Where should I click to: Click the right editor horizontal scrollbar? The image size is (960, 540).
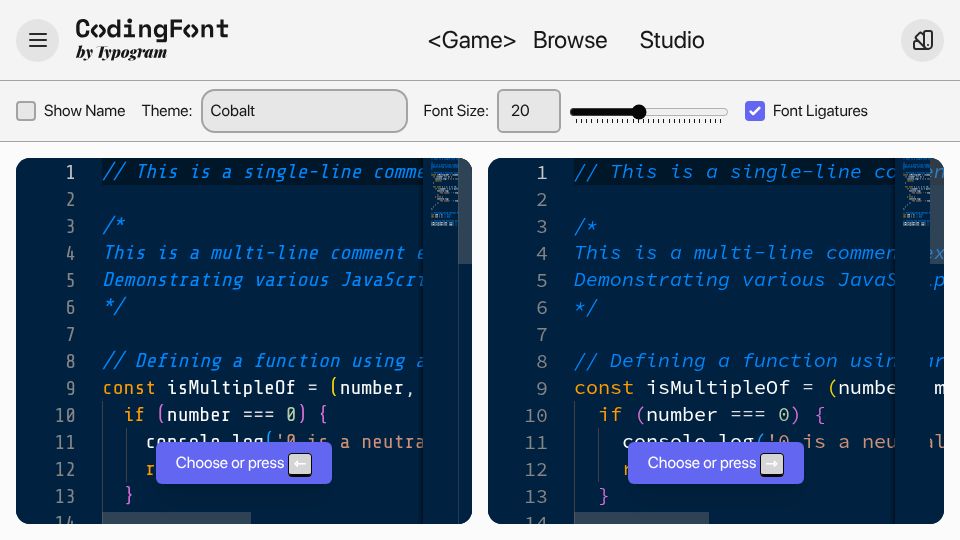(641, 518)
